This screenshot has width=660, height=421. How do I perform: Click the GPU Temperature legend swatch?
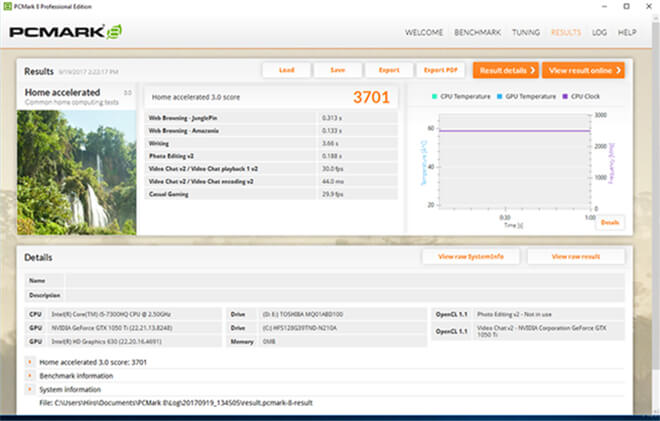coord(500,96)
